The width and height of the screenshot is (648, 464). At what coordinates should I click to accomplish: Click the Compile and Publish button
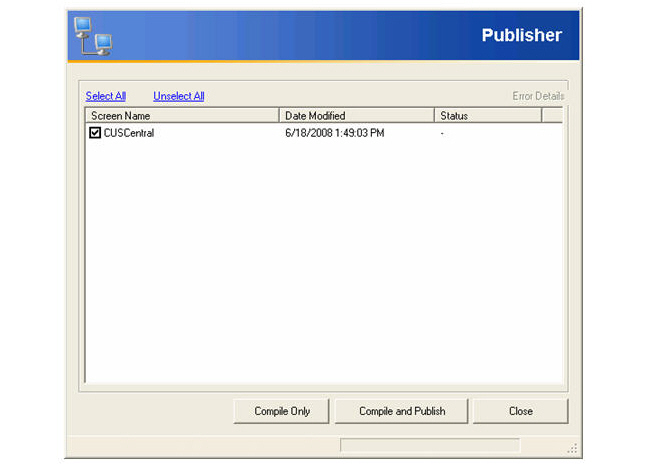click(x=402, y=411)
